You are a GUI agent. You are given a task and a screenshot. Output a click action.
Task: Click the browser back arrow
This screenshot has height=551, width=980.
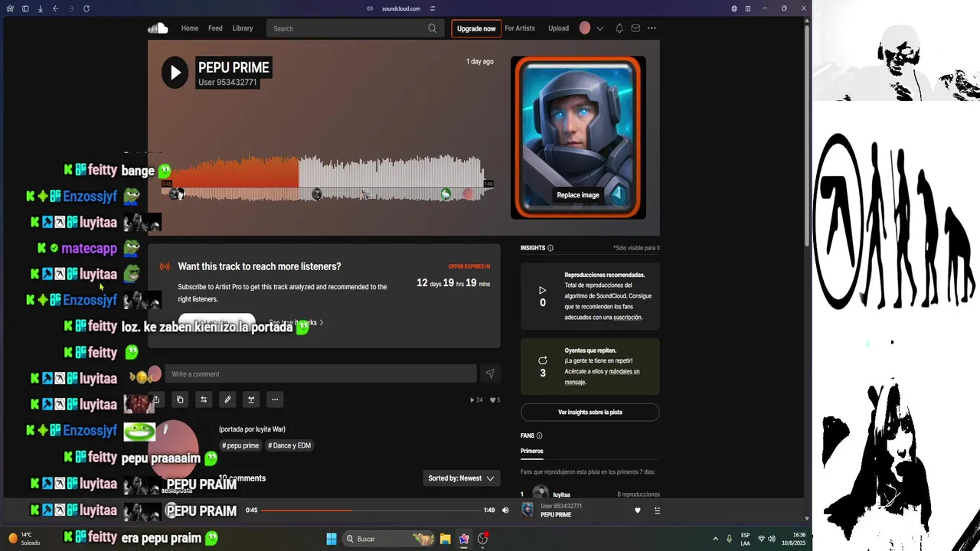[x=56, y=8]
